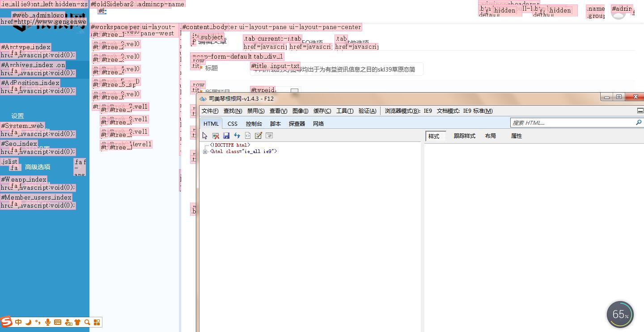The image size is (644, 332).
Task: Click the pin/unpin icon at F12 menu bar's right end
Action: pos(640,111)
